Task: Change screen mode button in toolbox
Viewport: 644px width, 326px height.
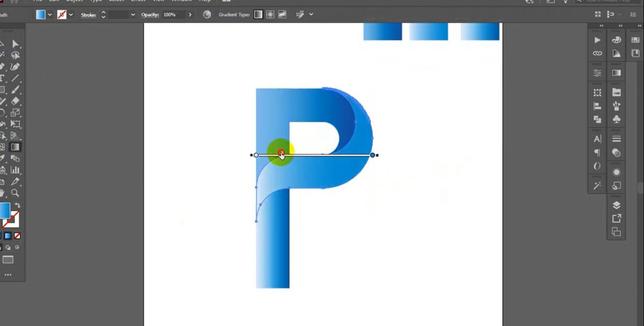Action: (8, 260)
